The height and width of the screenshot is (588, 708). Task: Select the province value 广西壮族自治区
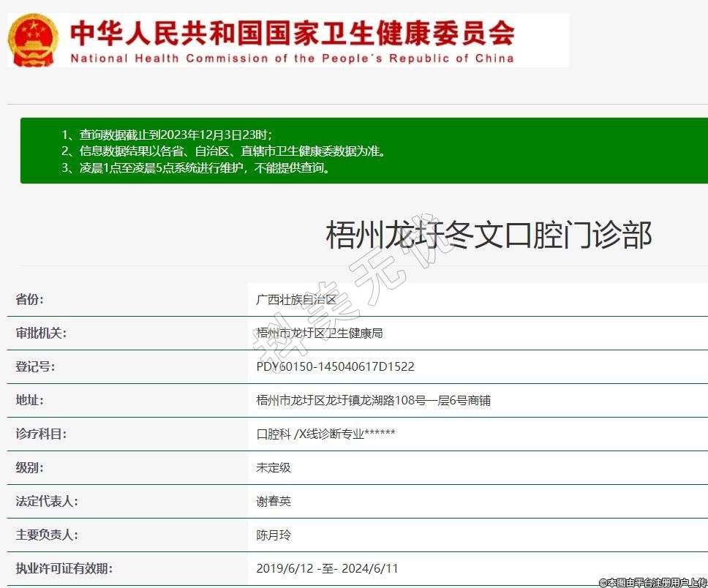point(296,300)
